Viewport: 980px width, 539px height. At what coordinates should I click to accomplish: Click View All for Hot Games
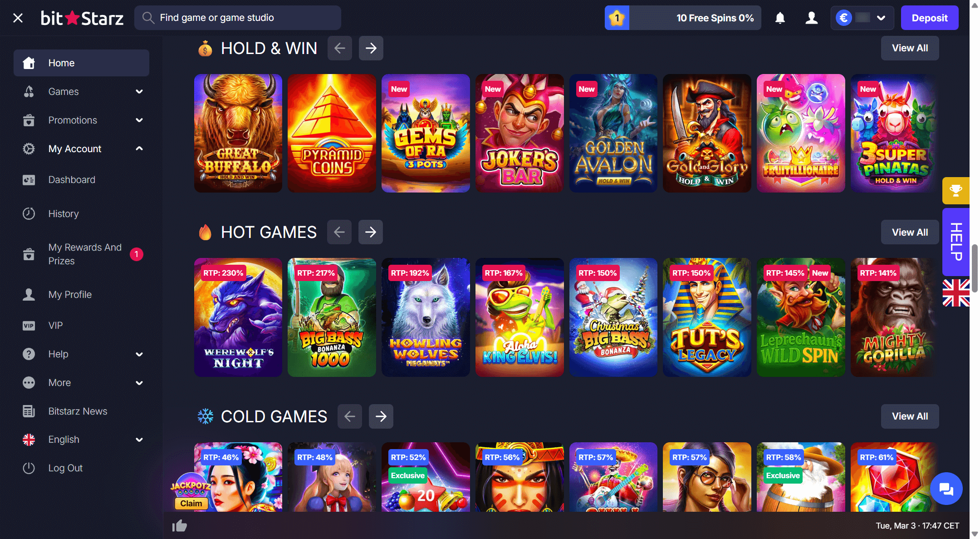pyautogui.click(x=910, y=232)
